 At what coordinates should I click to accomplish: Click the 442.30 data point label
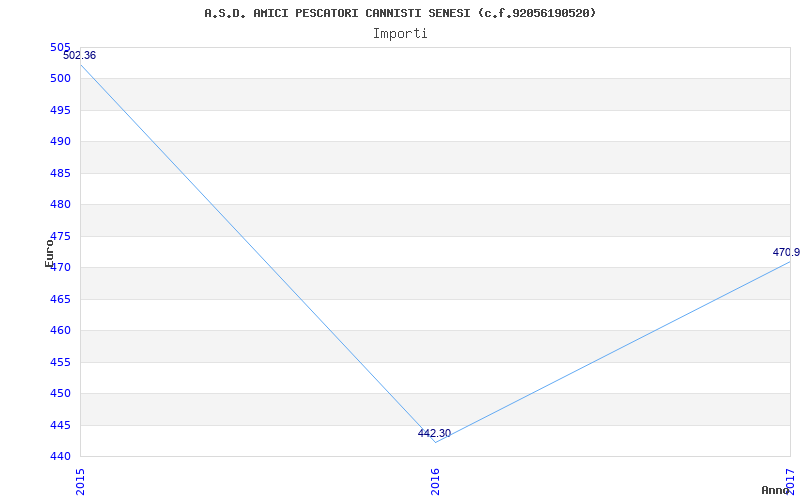point(434,434)
